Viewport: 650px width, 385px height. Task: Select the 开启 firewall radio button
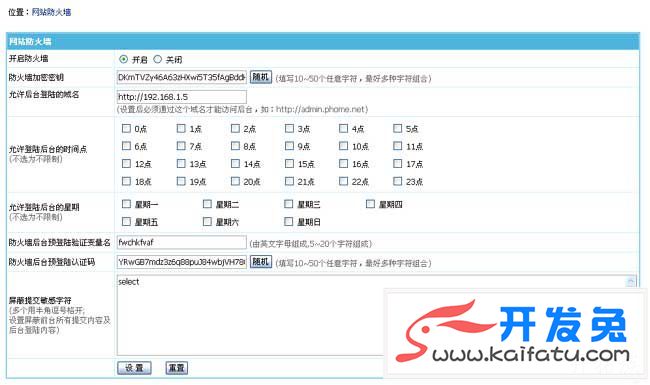123,59
